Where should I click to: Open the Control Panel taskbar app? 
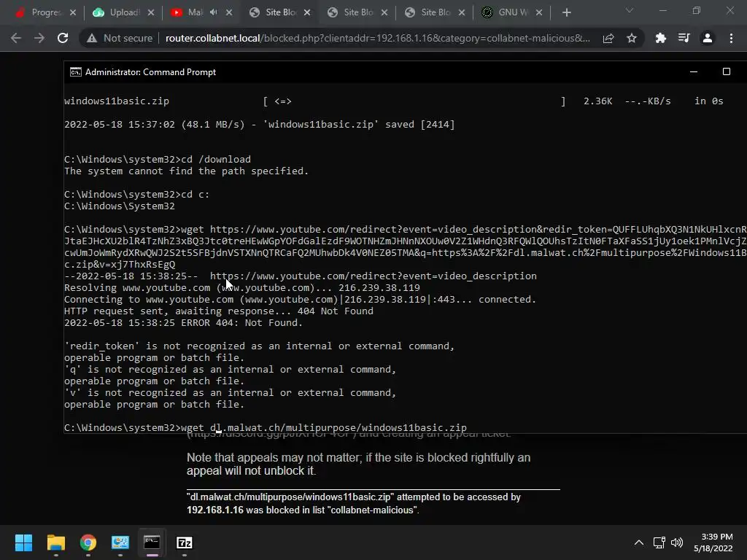coord(120,542)
